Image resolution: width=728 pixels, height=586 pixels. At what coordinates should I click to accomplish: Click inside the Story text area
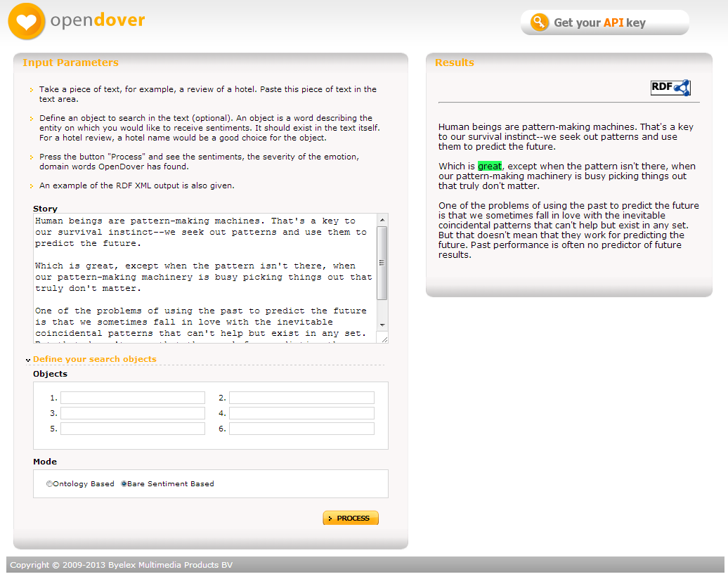(205, 278)
